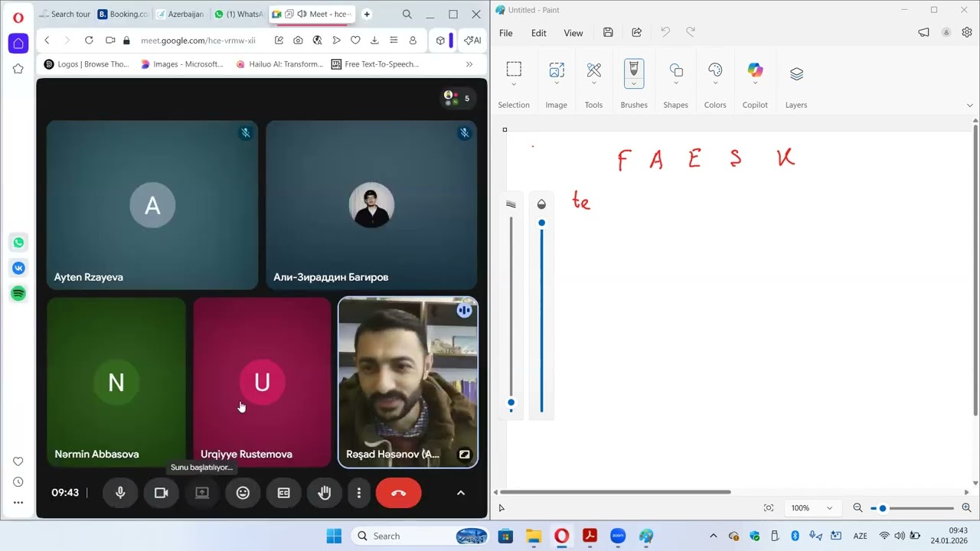Show more bookmarks bar items
Viewport: 980px width, 551px height.
pos(469,64)
